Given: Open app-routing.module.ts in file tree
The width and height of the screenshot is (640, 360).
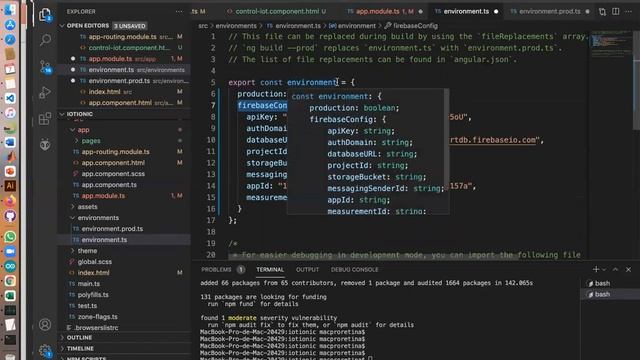Looking at the screenshot, I should pos(116,152).
